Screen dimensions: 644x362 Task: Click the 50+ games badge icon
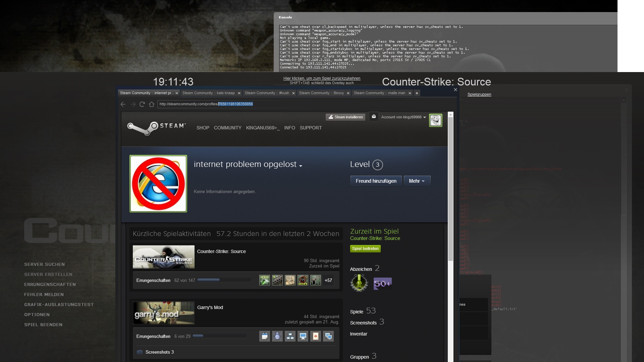(x=382, y=284)
